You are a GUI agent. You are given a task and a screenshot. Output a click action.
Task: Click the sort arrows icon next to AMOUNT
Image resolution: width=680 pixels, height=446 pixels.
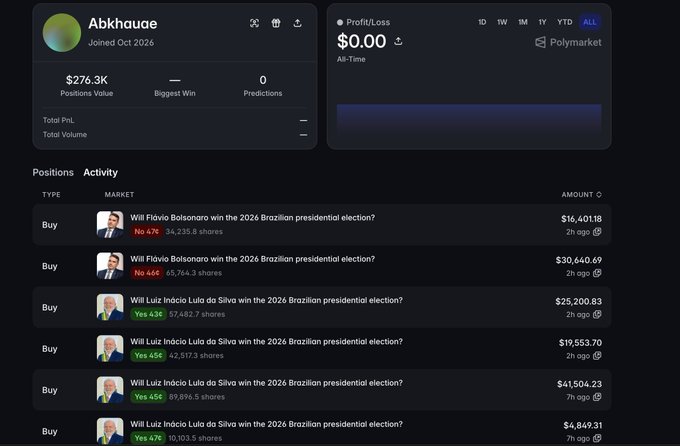599,194
